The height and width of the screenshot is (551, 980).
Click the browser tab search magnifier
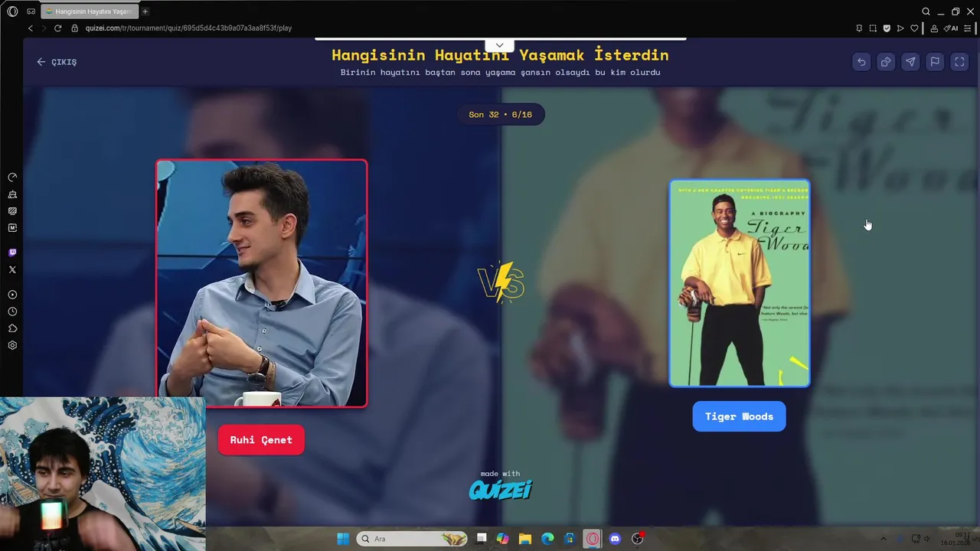[x=926, y=11]
